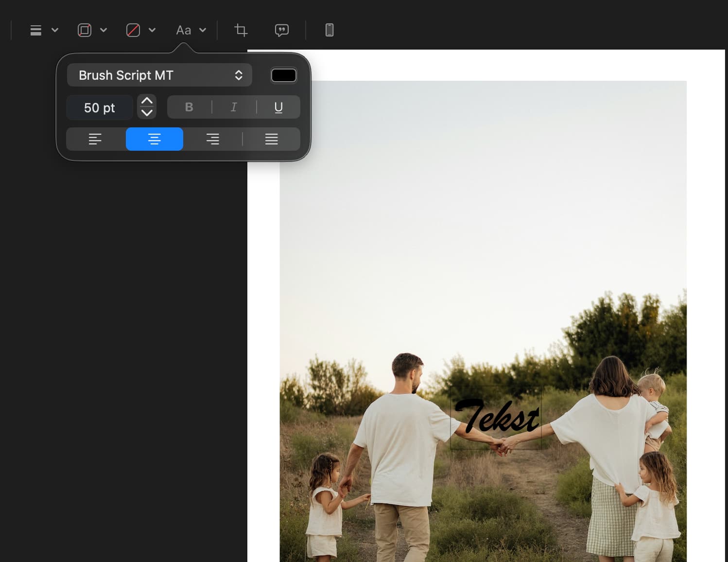
Task: Select the Tekst text box on photo
Action: click(496, 418)
